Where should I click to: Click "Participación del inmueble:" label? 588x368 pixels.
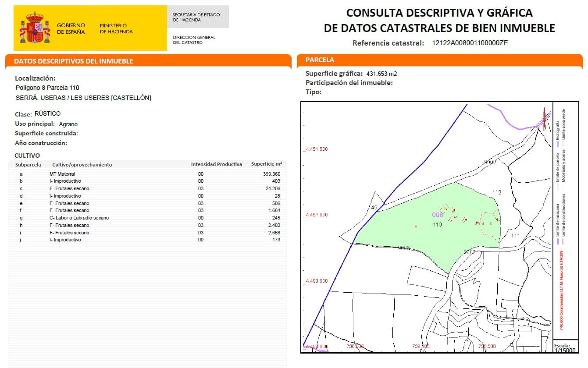point(349,82)
